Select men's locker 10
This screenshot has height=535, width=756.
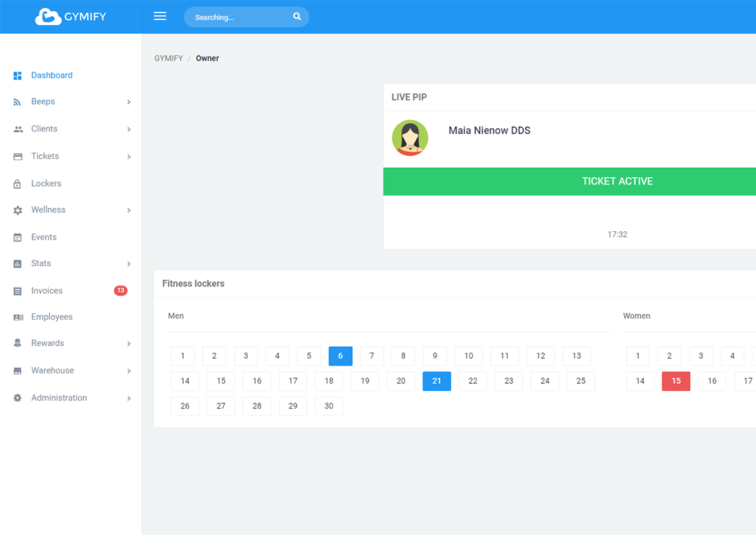(x=468, y=356)
